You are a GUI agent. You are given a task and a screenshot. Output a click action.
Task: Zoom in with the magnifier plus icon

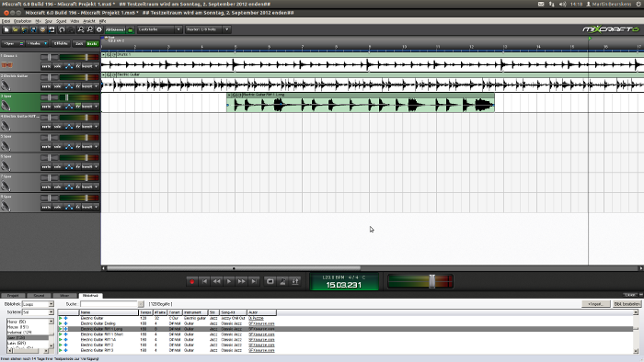click(x=81, y=29)
